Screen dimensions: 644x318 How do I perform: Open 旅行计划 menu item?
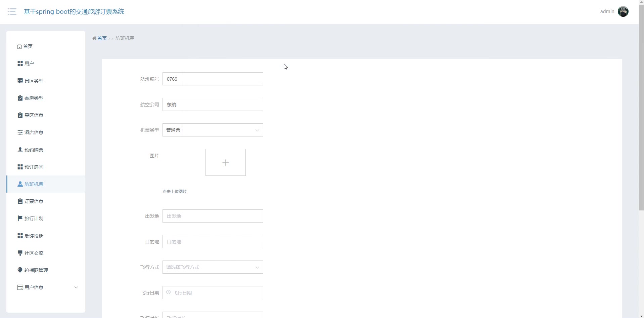pos(46,218)
